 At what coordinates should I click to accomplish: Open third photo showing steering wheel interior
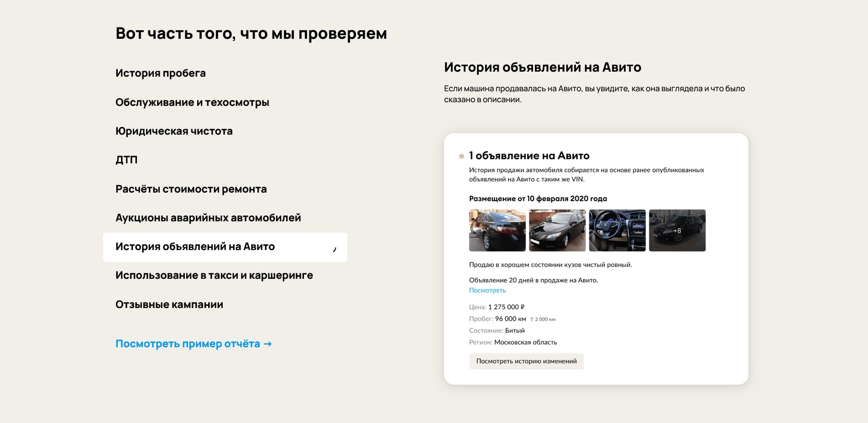click(x=617, y=230)
